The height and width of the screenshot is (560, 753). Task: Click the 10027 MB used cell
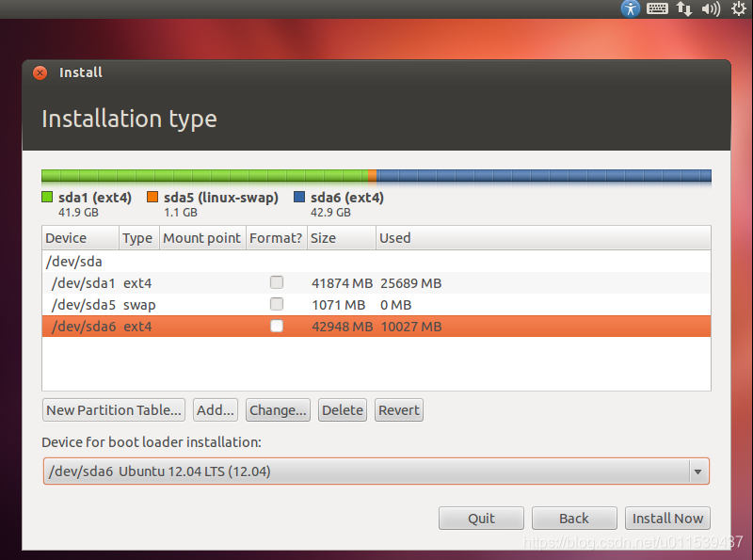411,327
